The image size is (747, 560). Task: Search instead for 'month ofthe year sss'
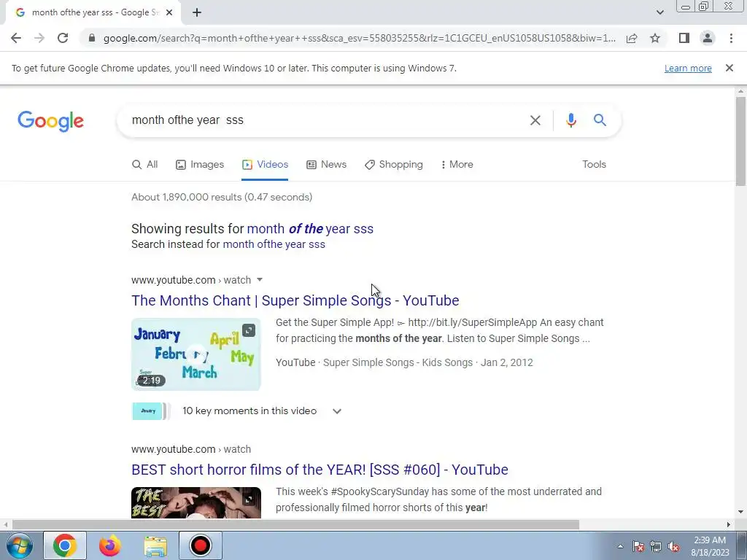pos(274,244)
